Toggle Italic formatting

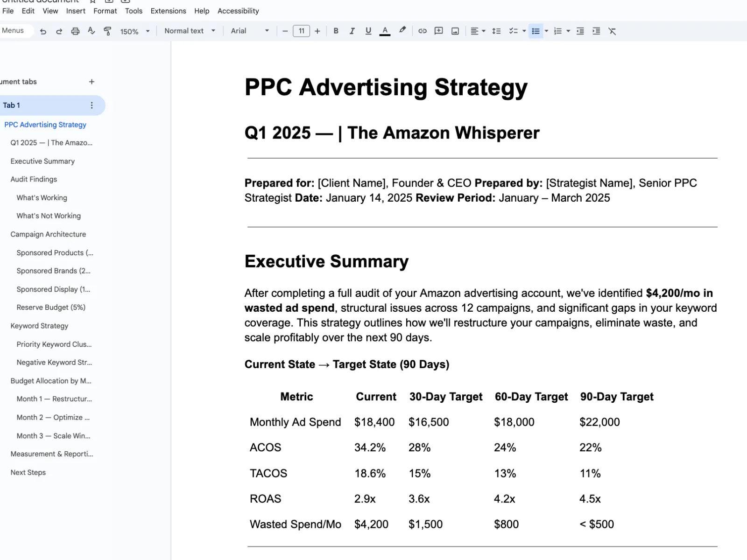tap(352, 31)
